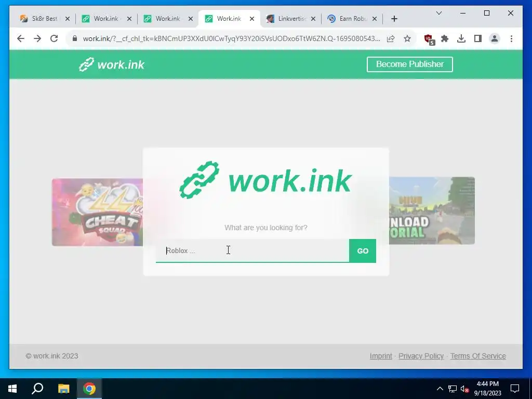The height and width of the screenshot is (399, 532).
Task: Open the Windows Start menu
Action: pyautogui.click(x=12, y=389)
